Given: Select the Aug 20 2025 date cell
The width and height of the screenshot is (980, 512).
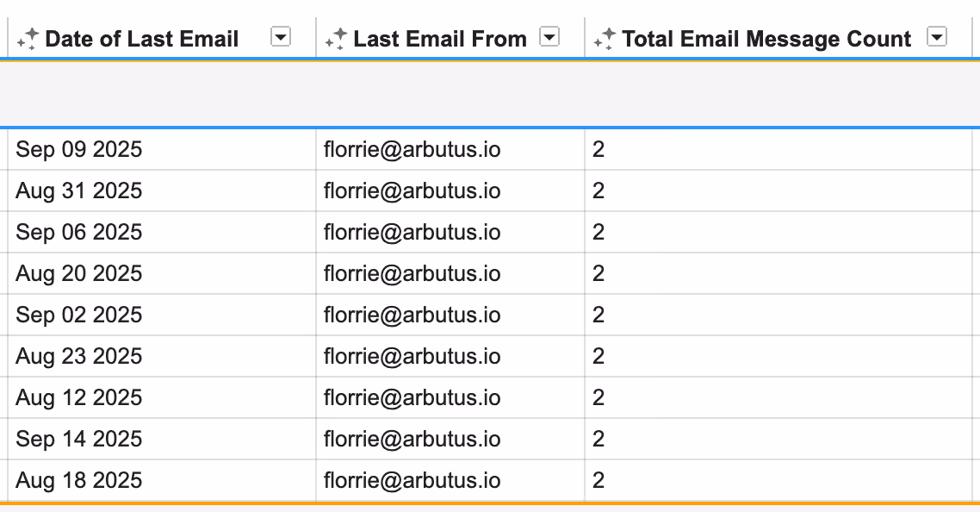Looking at the screenshot, I should (x=162, y=273).
